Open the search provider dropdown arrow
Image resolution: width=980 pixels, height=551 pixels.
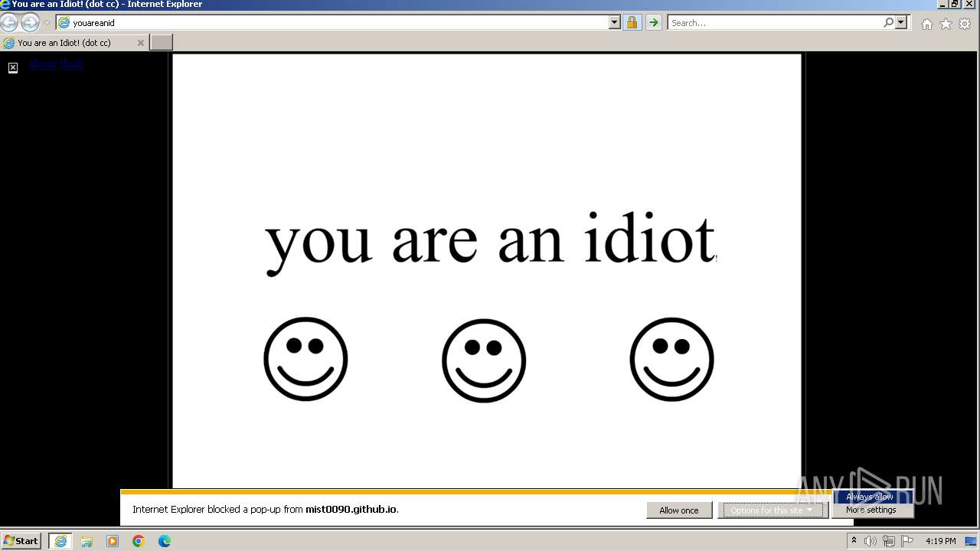[x=901, y=23]
